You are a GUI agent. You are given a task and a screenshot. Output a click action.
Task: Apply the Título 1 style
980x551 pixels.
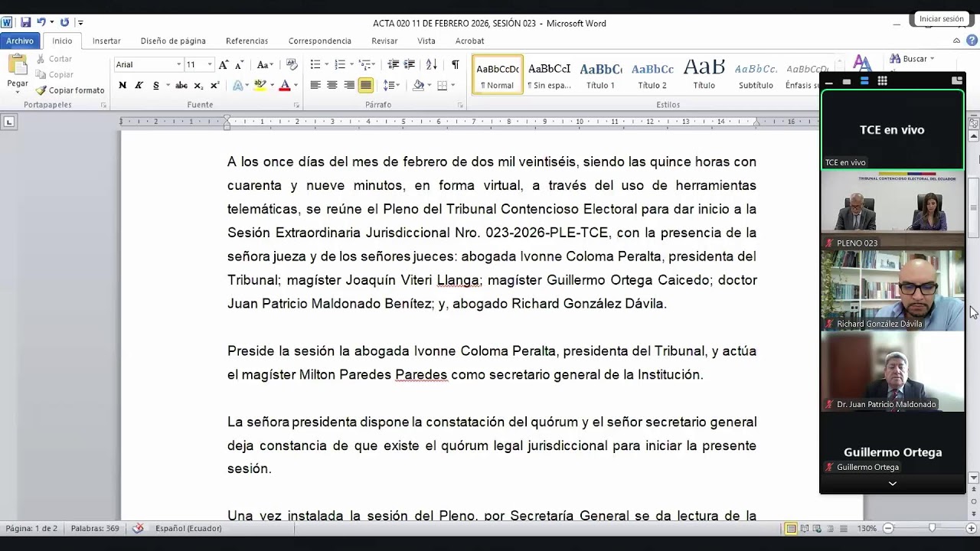pos(600,75)
